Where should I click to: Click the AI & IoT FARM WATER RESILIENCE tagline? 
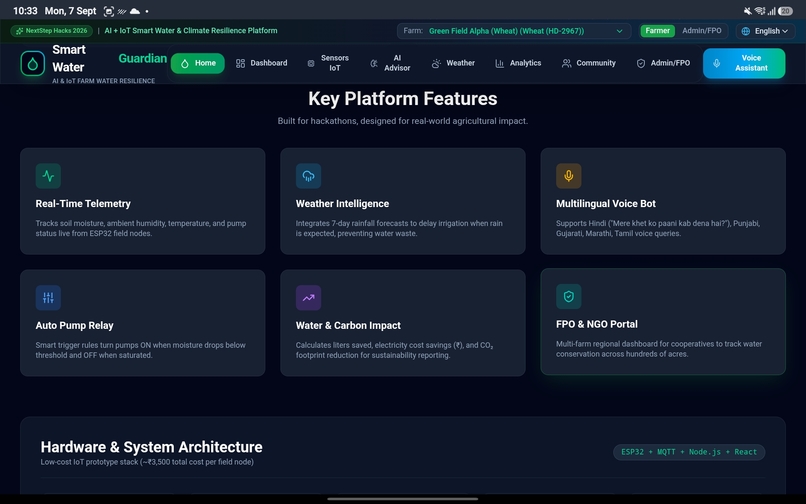[103, 81]
